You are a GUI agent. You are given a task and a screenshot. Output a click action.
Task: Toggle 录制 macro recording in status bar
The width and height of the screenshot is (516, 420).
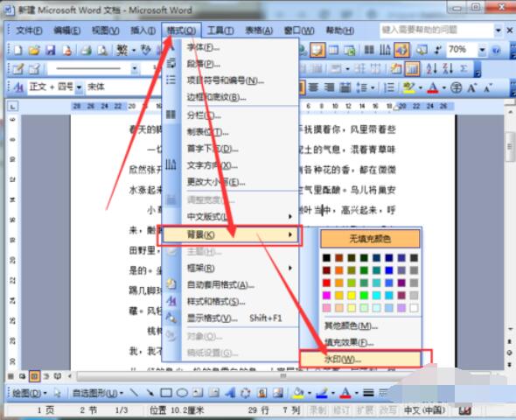[317, 409]
